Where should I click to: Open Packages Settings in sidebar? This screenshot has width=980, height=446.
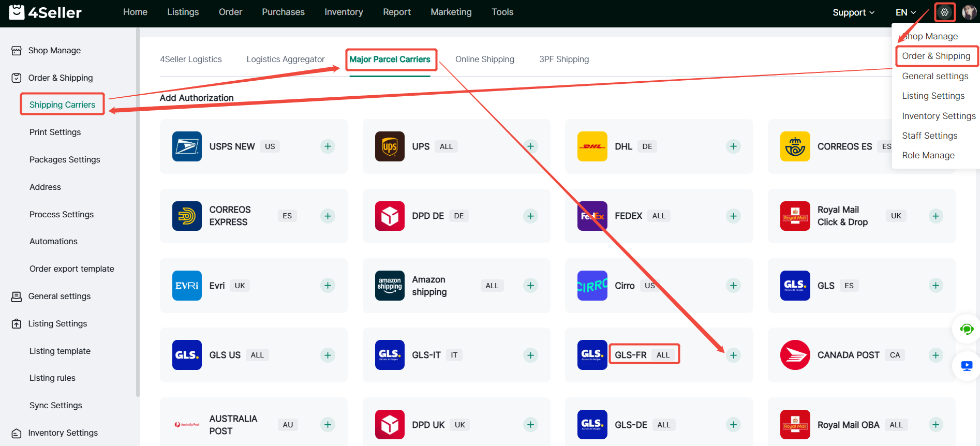(65, 159)
